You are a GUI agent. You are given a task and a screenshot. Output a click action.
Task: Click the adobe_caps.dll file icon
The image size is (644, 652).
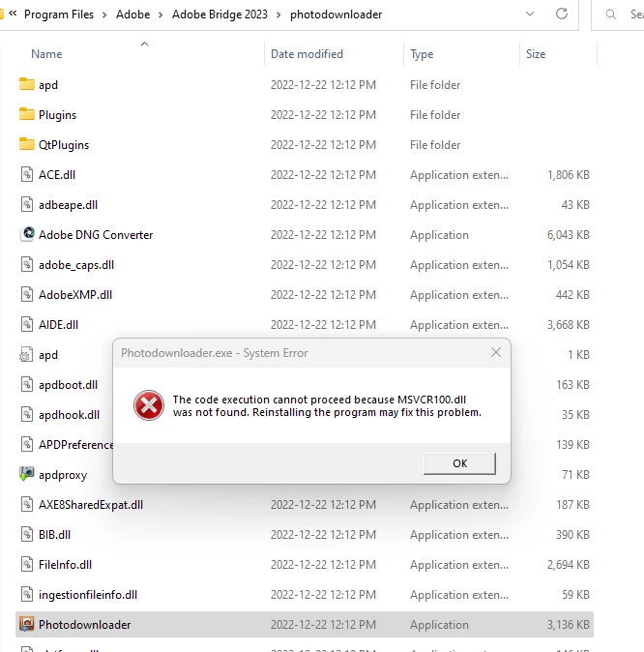(x=27, y=264)
